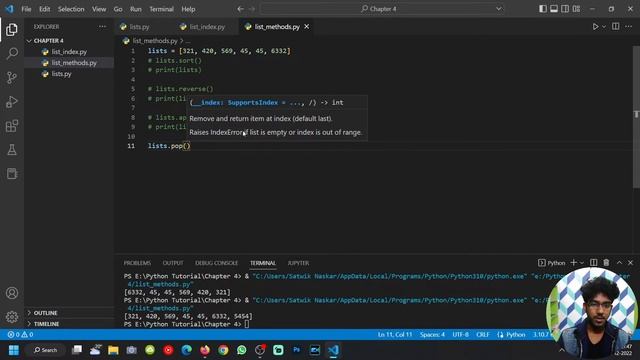Go forward with the navigation arrow
The width and height of the screenshot is (640, 360).
(252, 9)
